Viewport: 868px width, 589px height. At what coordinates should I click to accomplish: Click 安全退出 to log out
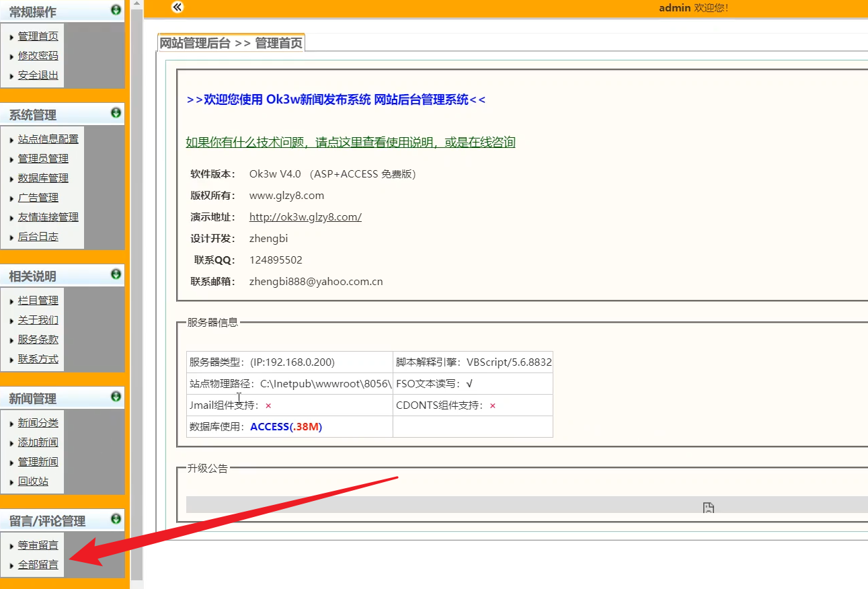(38, 75)
